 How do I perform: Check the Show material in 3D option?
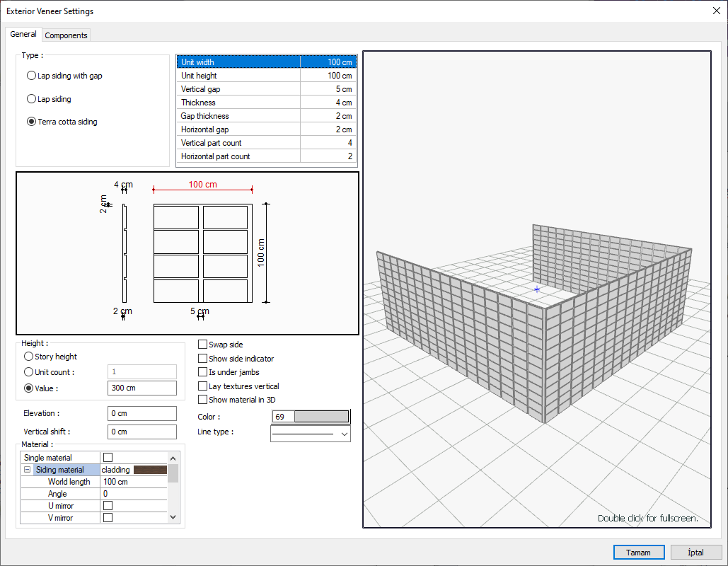tap(203, 400)
